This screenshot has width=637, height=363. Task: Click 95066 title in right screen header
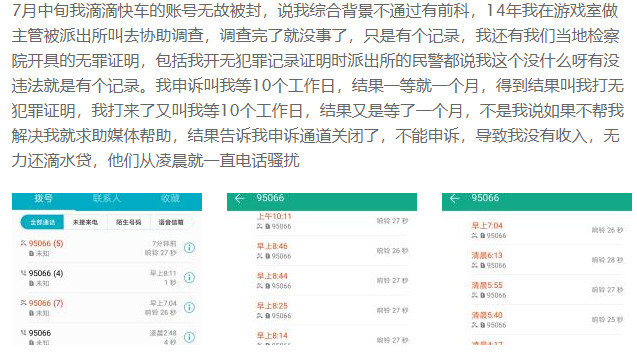485,198
